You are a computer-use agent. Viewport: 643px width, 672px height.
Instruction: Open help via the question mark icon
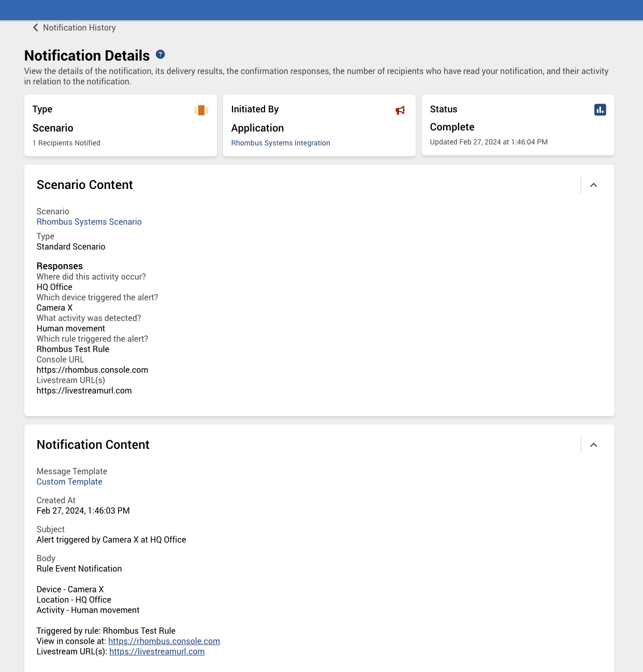click(160, 54)
